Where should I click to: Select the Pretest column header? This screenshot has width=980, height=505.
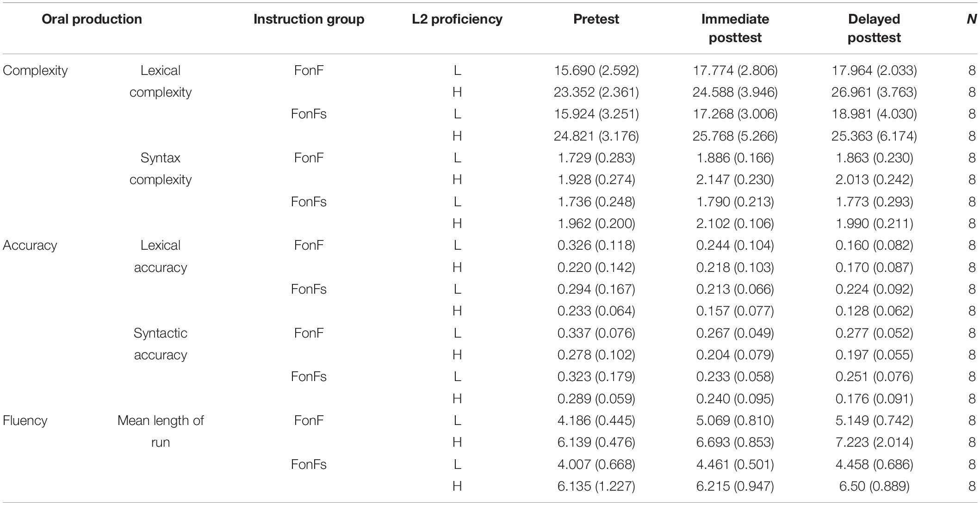[x=596, y=19]
